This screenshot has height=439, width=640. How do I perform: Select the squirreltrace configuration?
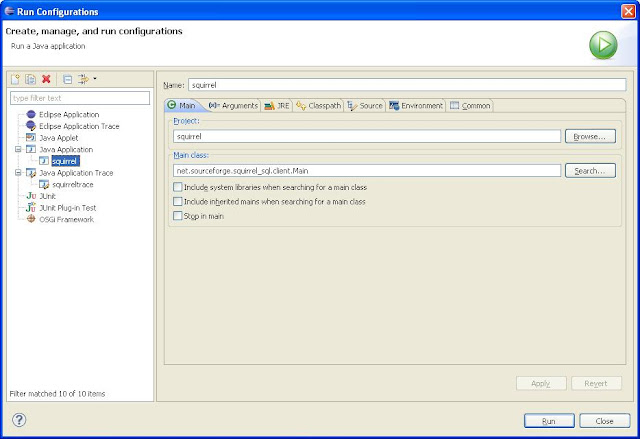[x=73, y=185]
